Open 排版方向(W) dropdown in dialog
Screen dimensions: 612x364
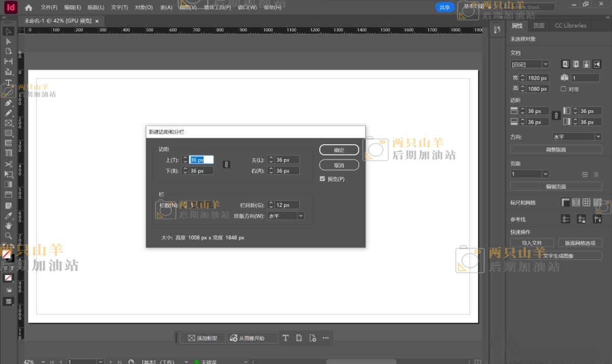(x=286, y=216)
